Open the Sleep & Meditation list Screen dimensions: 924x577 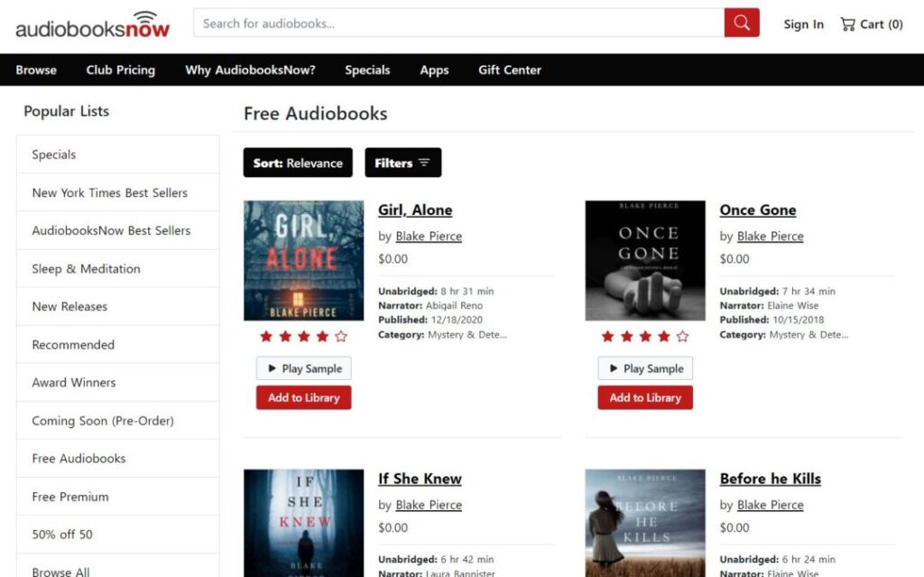point(118,268)
